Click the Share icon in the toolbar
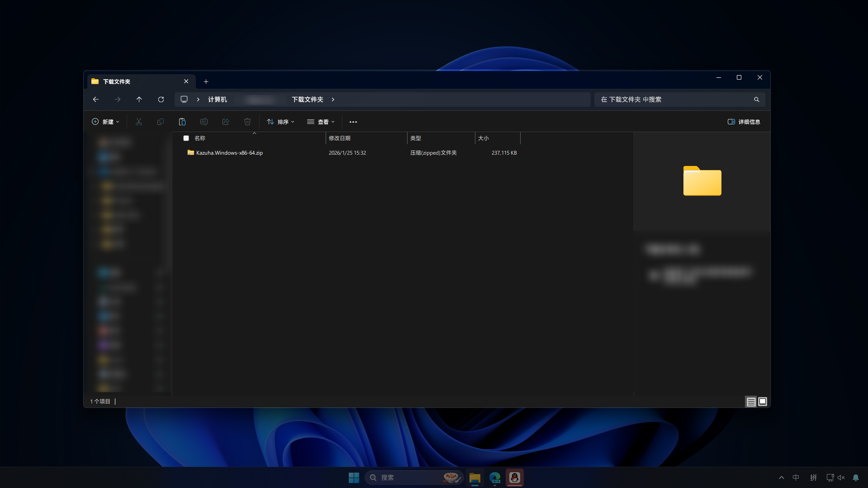Image resolution: width=868 pixels, height=488 pixels. tap(226, 122)
